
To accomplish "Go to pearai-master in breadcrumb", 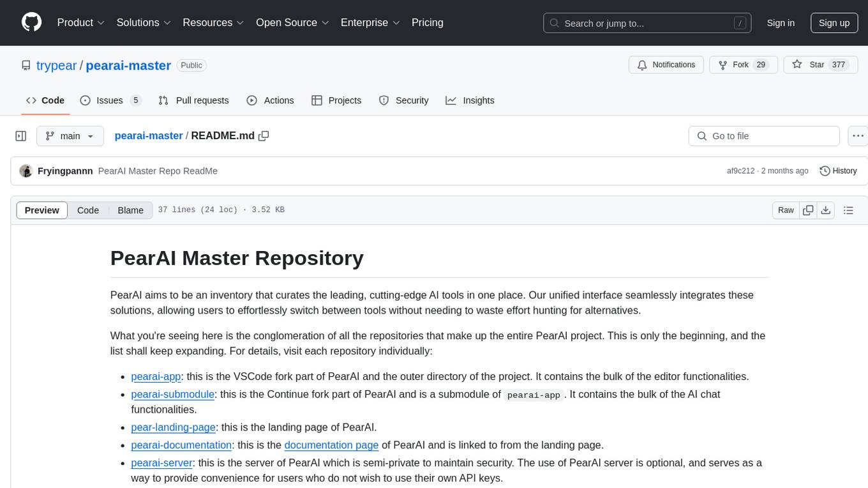I will pyautogui.click(x=149, y=136).
